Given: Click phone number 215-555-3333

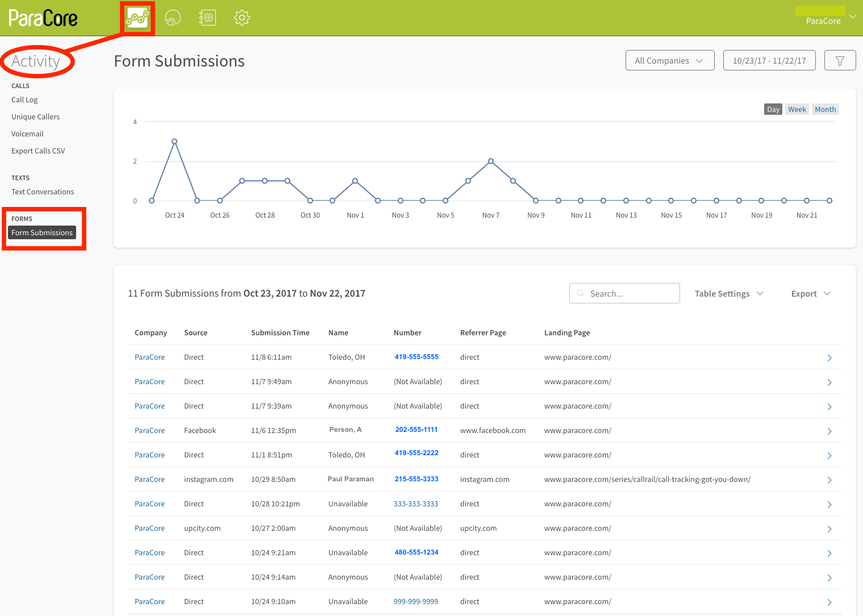Looking at the screenshot, I should (416, 479).
